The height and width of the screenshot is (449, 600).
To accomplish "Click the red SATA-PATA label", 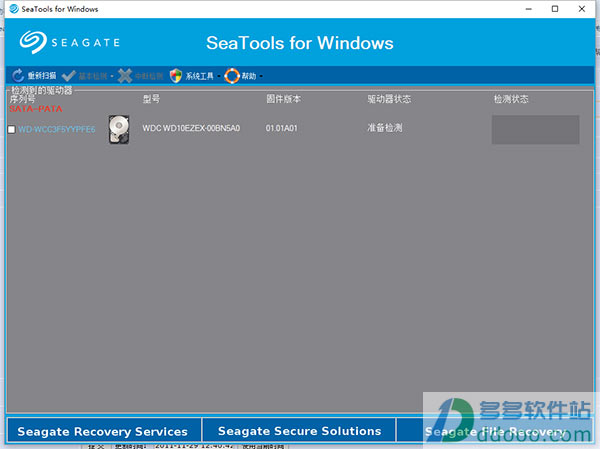I will coord(36,109).
